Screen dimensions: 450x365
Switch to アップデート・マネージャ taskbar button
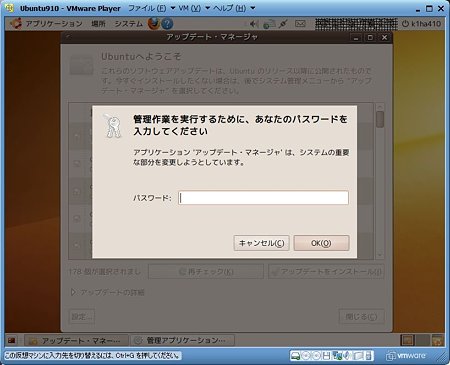[76, 340]
